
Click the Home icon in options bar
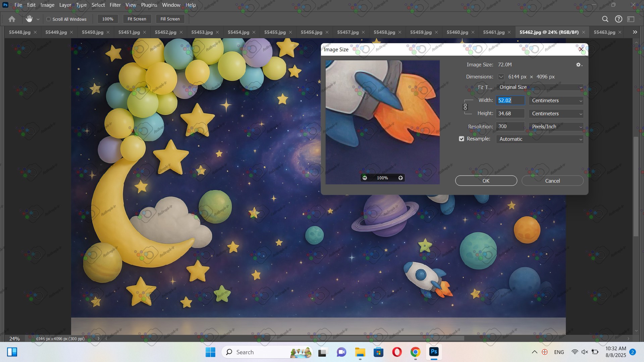[x=12, y=19]
